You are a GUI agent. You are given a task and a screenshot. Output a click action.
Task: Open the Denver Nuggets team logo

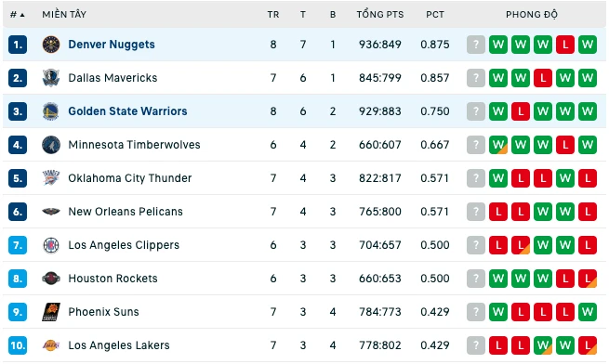[51, 45]
